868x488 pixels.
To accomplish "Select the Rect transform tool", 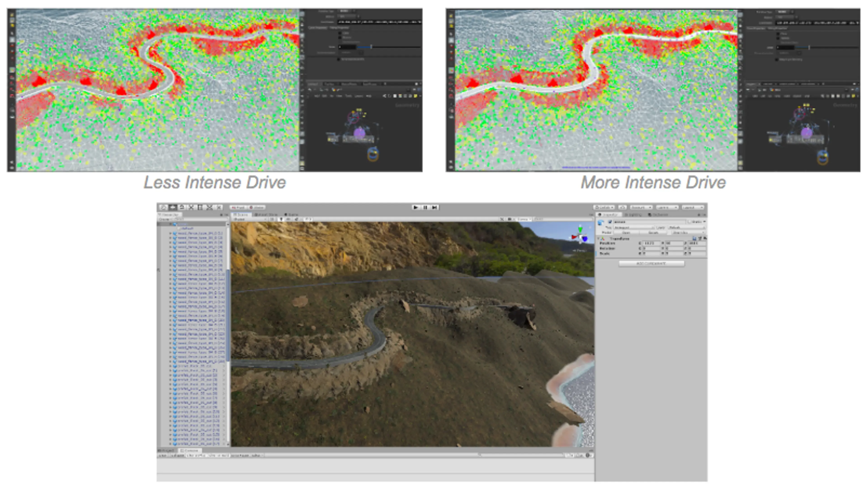I will coord(200,207).
